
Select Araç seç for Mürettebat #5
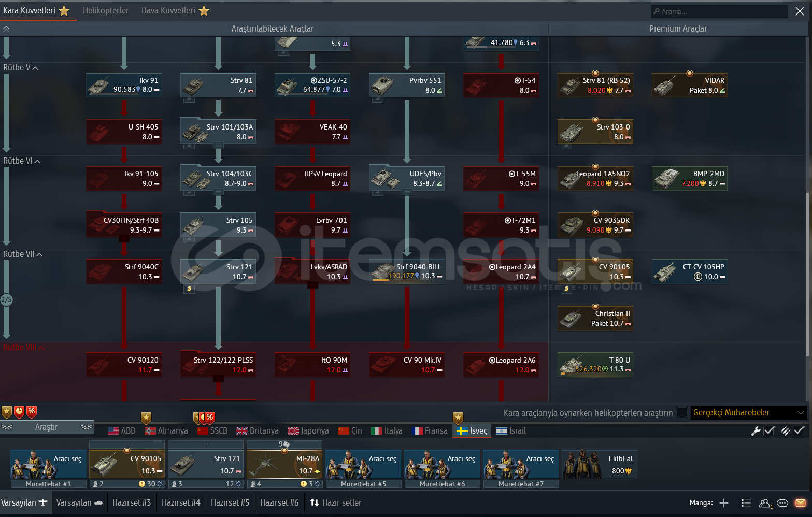363,465
